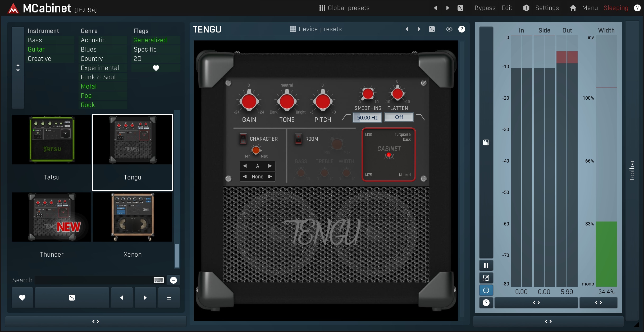The width and height of the screenshot is (644, 332).
Task: Select previous cabinet in browser
Action: (x=122, y=298)
